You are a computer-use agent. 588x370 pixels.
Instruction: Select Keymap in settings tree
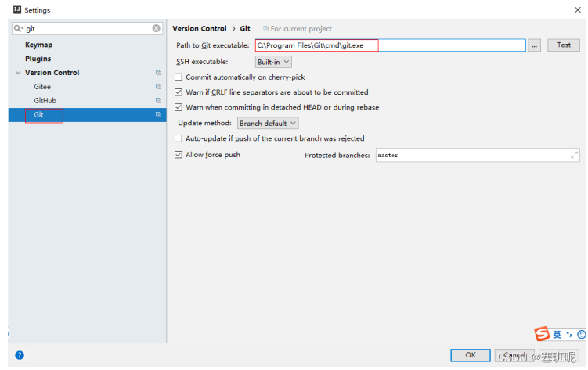coord(38,45)
